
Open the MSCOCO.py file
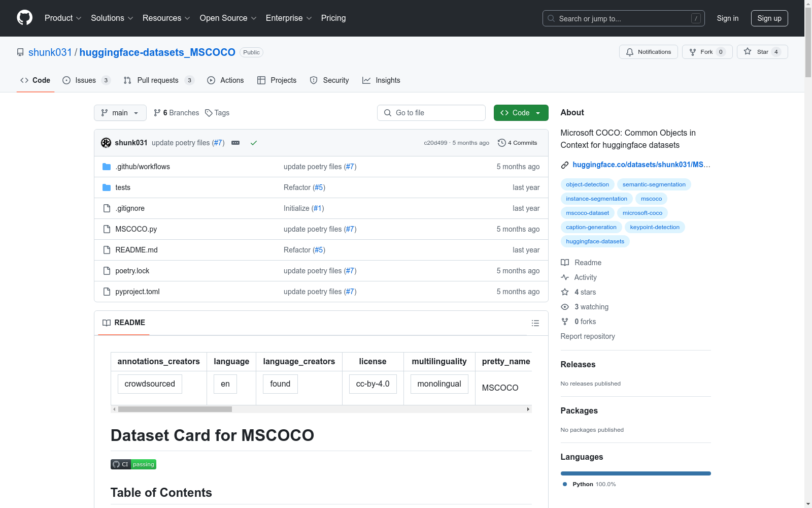(x=136, y=229)
